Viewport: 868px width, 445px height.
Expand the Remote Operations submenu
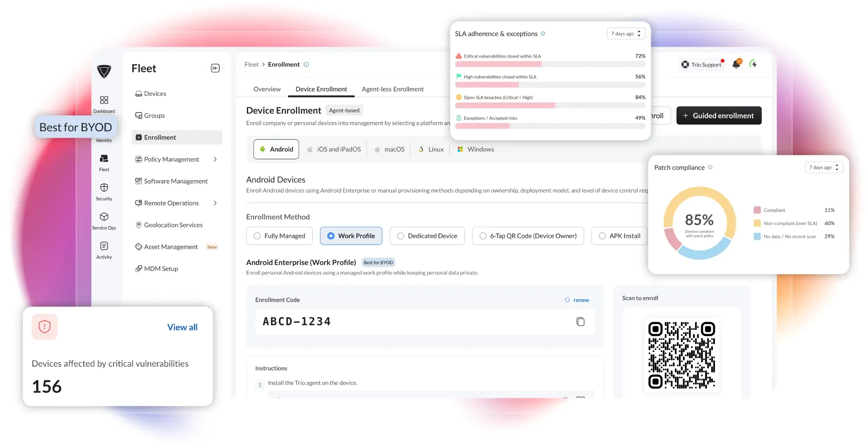pyautogui.click(x=215, y=203)
